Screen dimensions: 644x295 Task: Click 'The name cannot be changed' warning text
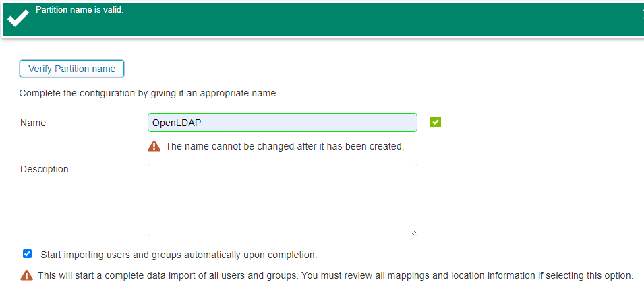pos(285,146)
